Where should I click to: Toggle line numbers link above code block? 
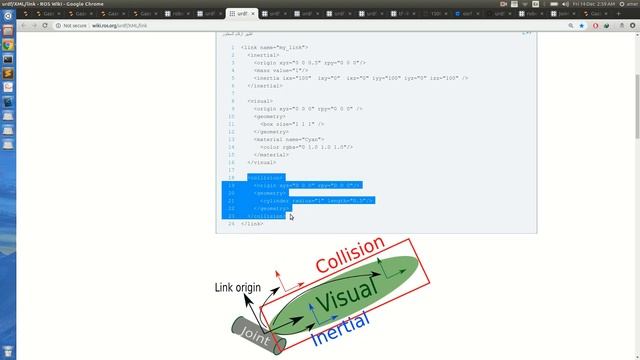(x=238, y=34)
